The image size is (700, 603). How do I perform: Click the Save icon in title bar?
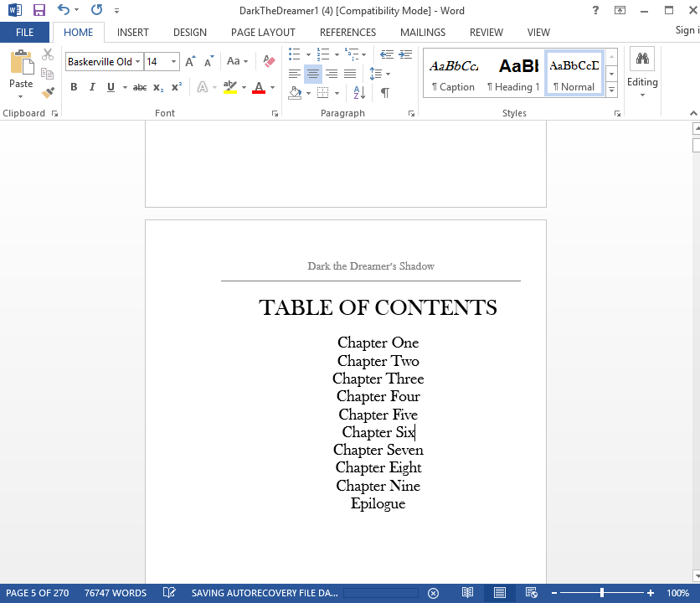tap(39, 11)
